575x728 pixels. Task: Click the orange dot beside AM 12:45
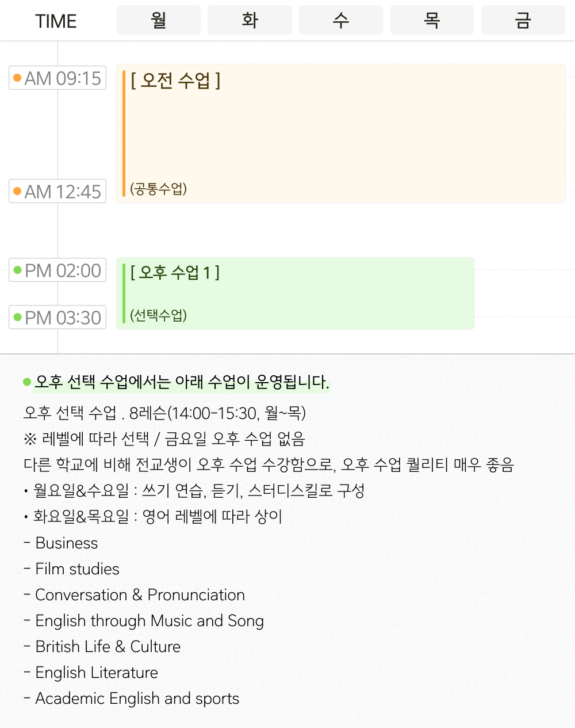click(18, 192)
